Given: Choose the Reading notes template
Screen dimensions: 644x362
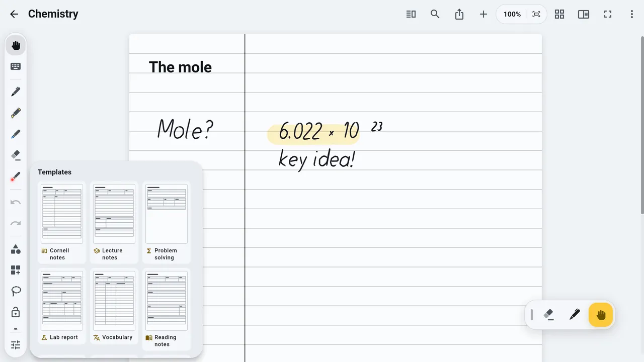Looking at the screenshot, I should click(167, 309).
